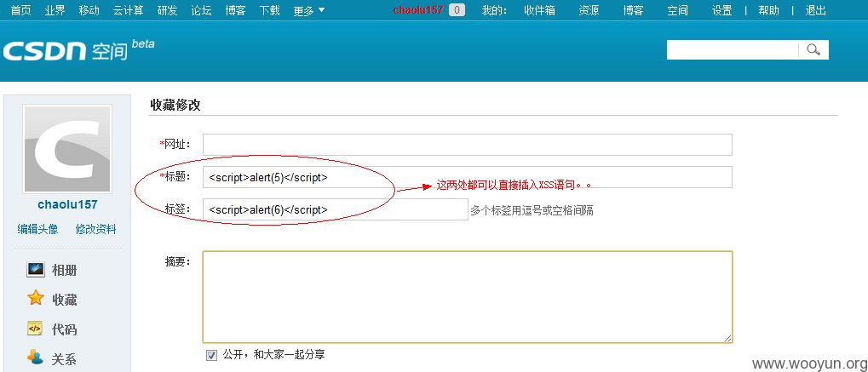Click chaolu157 username in top bar
The height and width of the screenshot is (372, 868).
click(x=418, y=10)
